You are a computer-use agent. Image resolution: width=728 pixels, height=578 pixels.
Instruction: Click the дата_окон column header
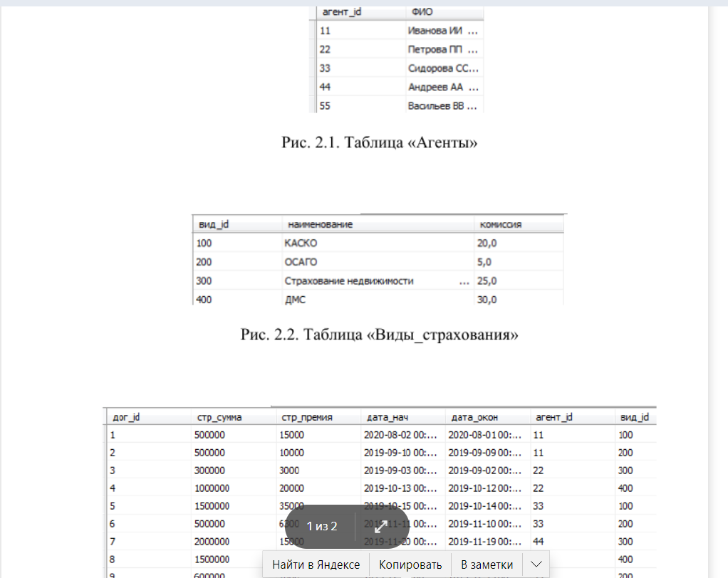pyautogui.click(x=472, y=417)
